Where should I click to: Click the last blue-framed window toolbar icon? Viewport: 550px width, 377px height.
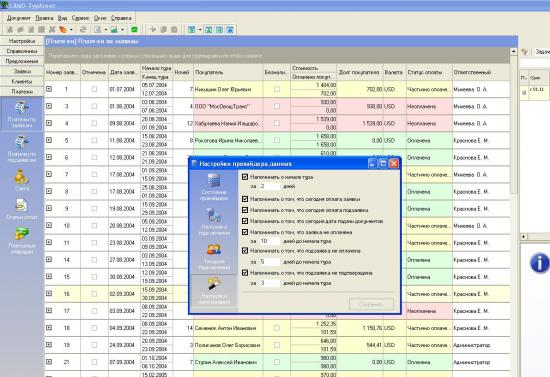[x=230, y=30]
